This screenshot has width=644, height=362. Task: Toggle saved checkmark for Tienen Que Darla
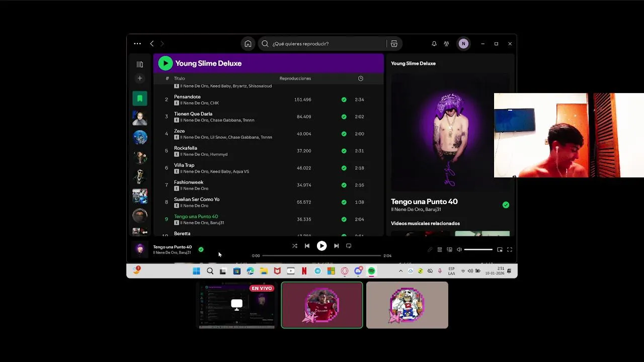(x=344, y=117)
